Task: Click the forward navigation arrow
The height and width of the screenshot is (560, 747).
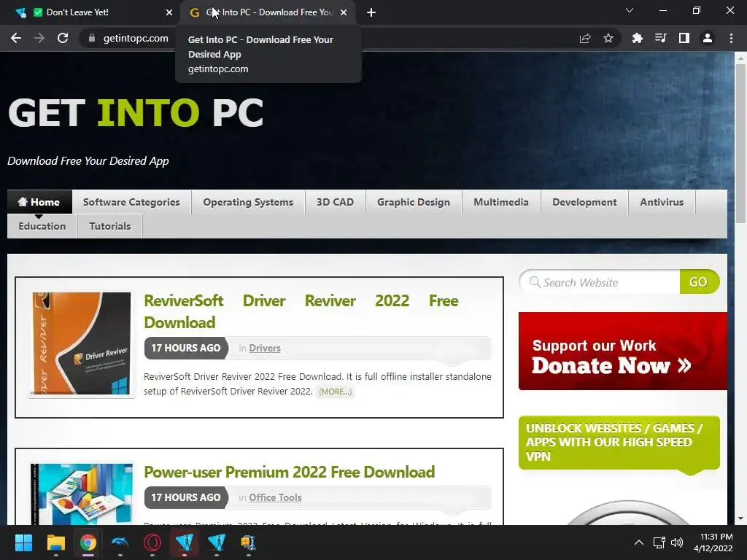Action: point(39,38)
